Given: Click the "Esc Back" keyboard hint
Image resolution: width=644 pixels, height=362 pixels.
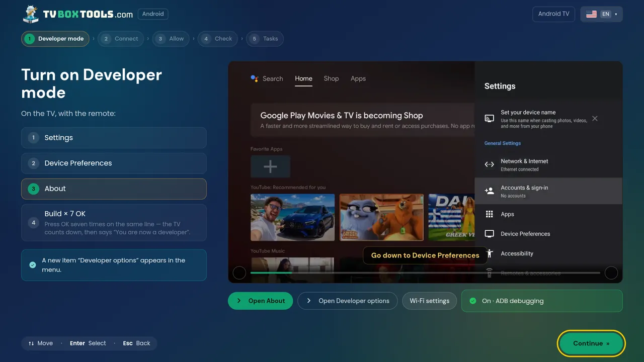Looking at the screenshot, I should pos(136,343).
